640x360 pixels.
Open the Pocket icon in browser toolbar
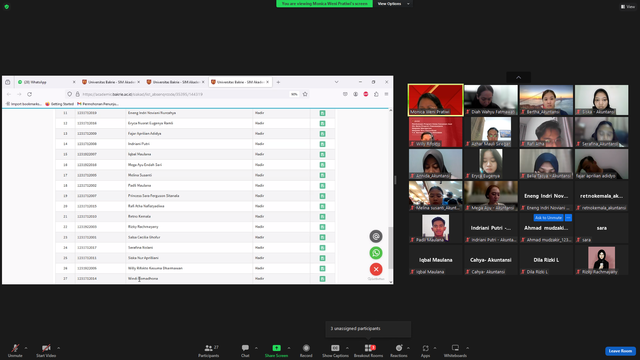[345, 94]
